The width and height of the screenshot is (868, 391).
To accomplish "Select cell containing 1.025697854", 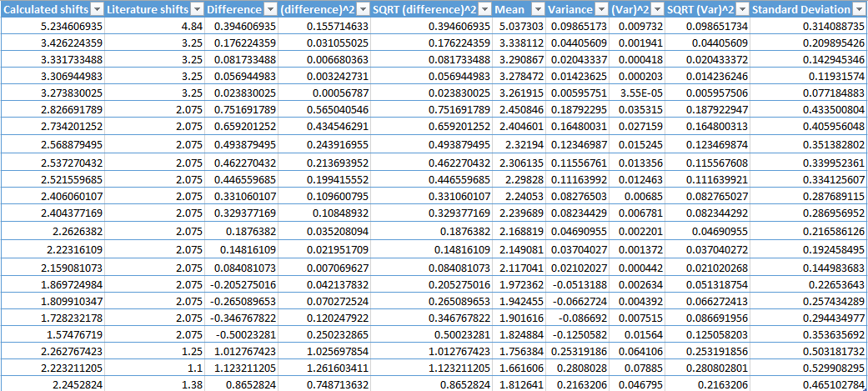I will coord(325,353).
